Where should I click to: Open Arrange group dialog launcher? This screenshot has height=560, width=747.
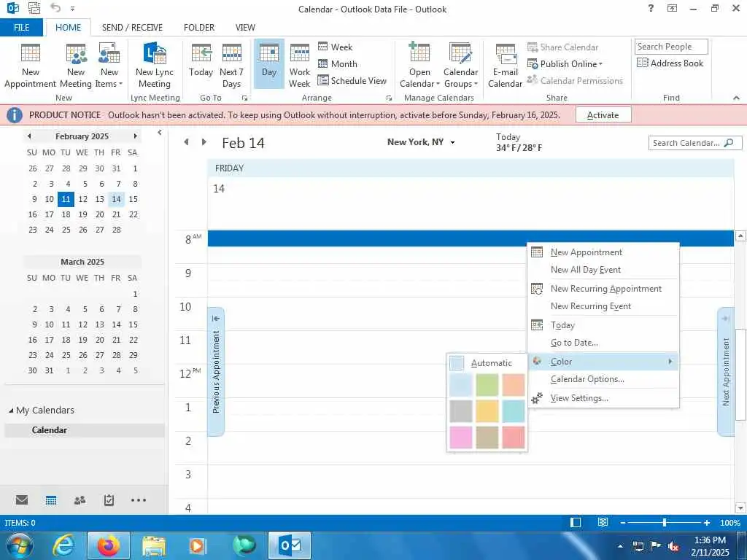pyautogui.click(x=389, y=98)
